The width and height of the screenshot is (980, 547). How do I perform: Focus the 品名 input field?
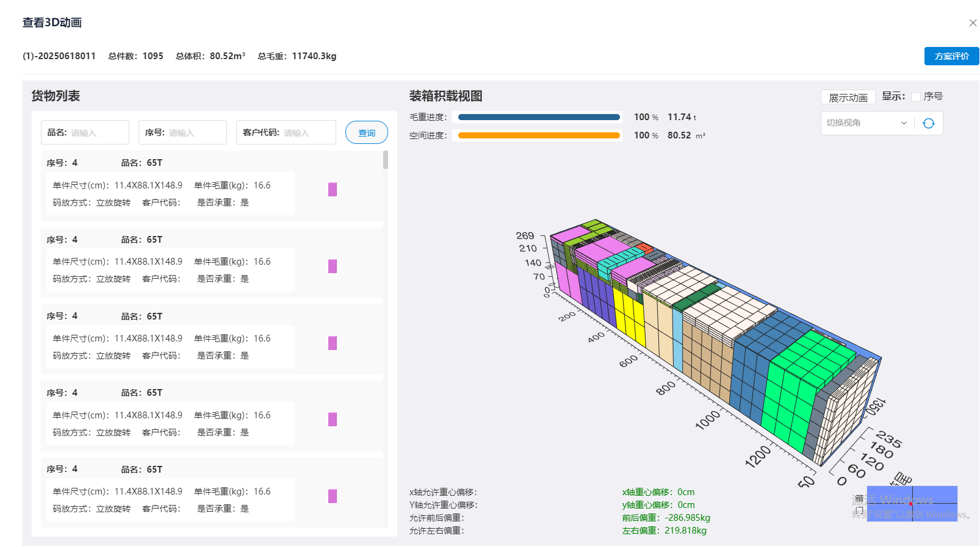[98, 133]
